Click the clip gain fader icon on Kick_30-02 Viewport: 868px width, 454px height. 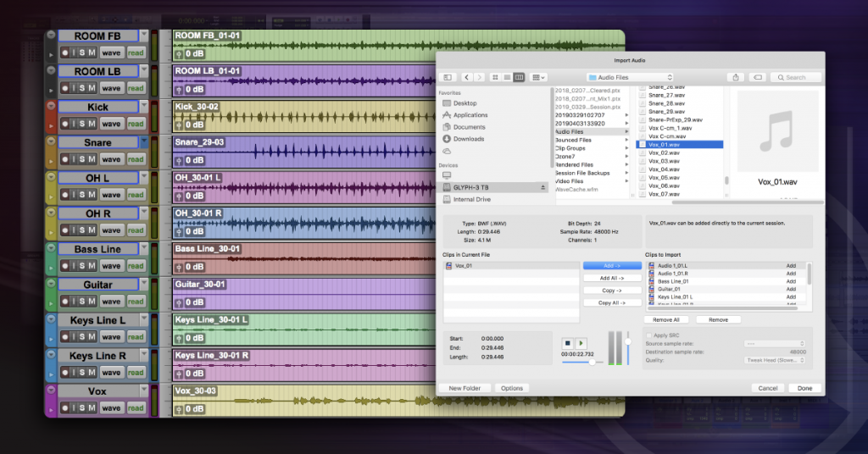(x=179, y=125)
